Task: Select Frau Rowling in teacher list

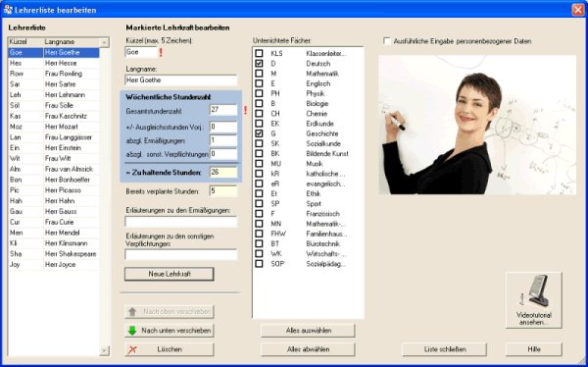Action: click(54, 74)
